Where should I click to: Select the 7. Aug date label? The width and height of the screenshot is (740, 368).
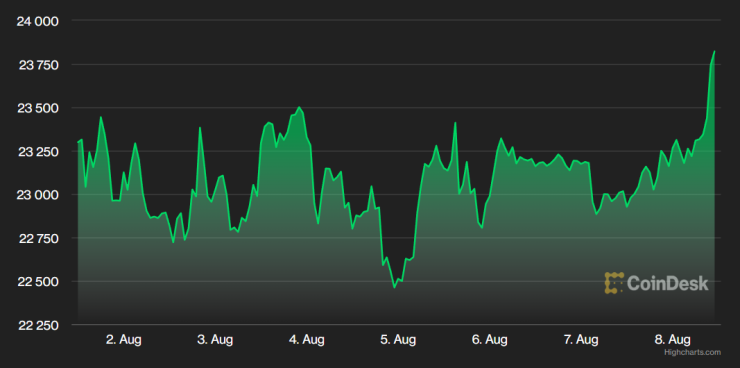pyautogui.click(x=581, y=339)
